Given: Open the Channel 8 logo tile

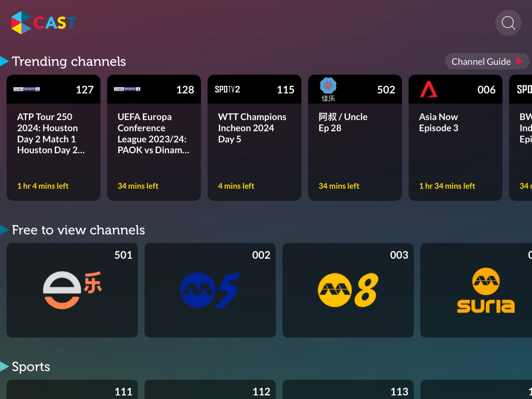Looking at the screenshot, I should (348, 290).
